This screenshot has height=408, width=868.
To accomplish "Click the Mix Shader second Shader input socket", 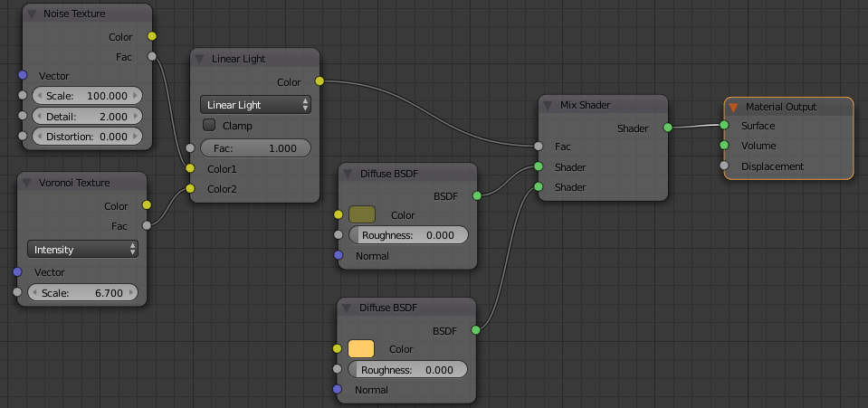I will (x=539, y=186).
